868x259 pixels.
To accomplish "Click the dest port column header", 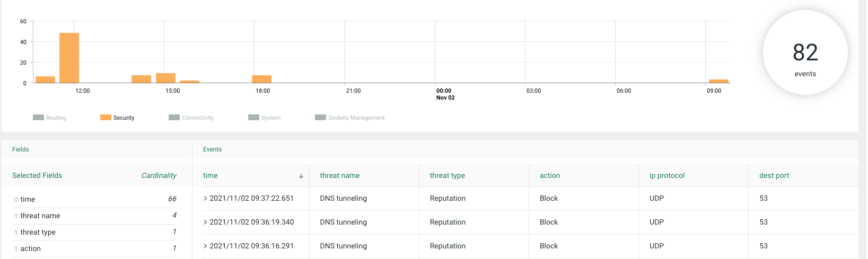I will (x=774, y=175).
